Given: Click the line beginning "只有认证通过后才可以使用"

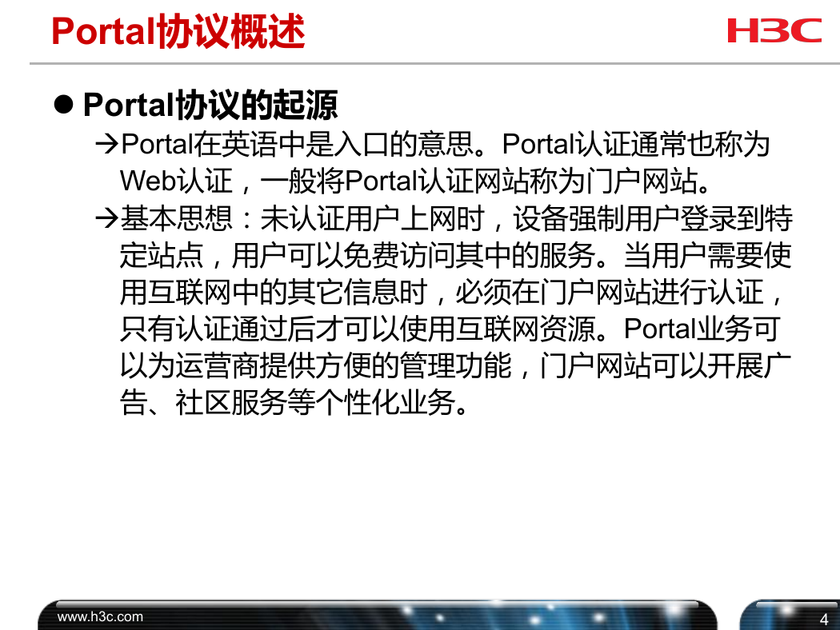Looking at the screenshot, I should click(x=450, y=329).
